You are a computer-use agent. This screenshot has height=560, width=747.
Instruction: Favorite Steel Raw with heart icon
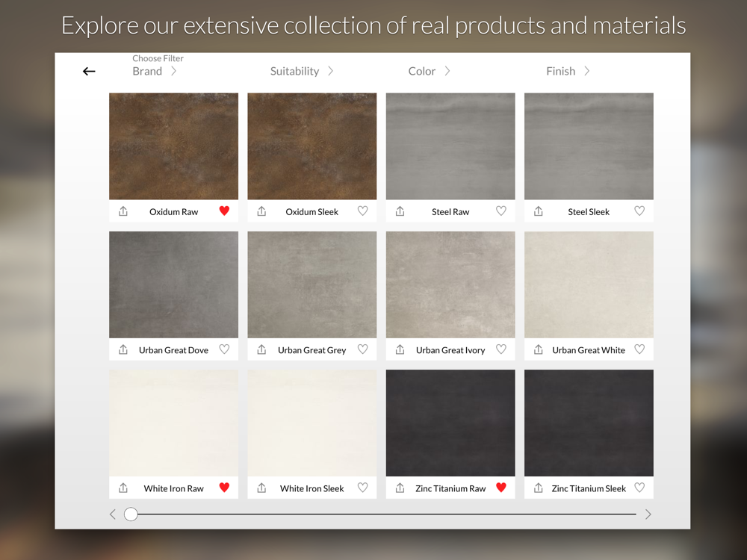[x=501, y=211]
